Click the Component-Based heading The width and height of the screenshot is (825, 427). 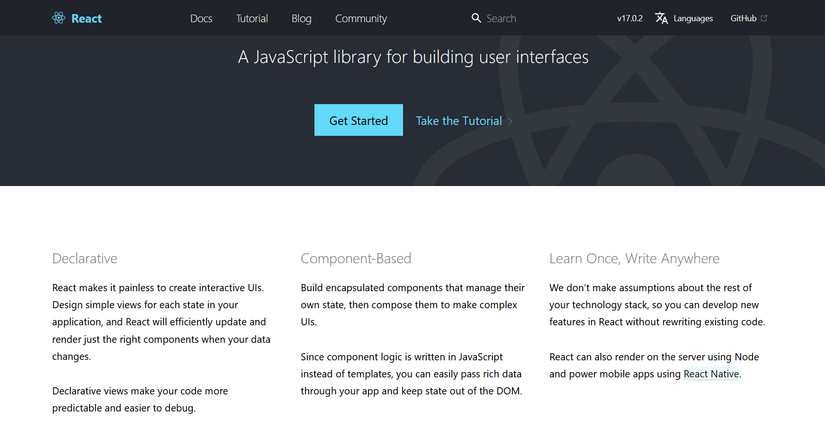(356, 258)
